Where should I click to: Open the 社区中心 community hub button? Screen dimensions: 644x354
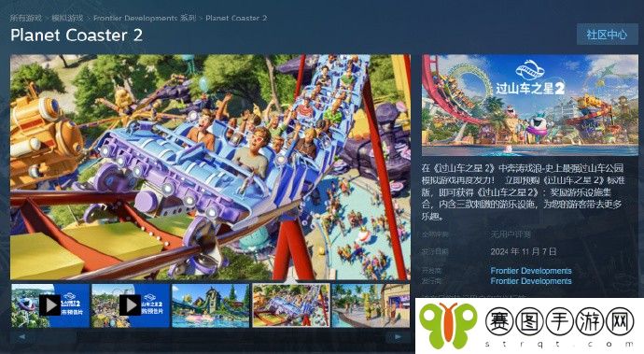[x=607, y=35]
